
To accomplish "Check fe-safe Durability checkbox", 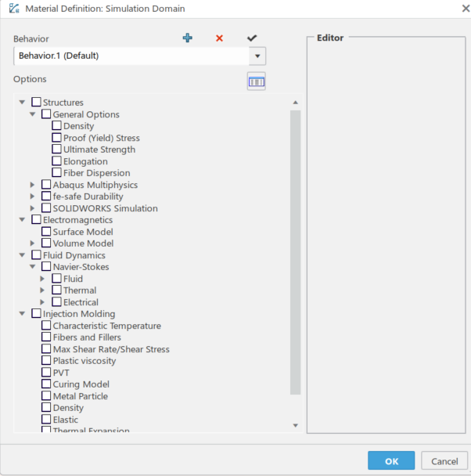I will coord(46,196).
